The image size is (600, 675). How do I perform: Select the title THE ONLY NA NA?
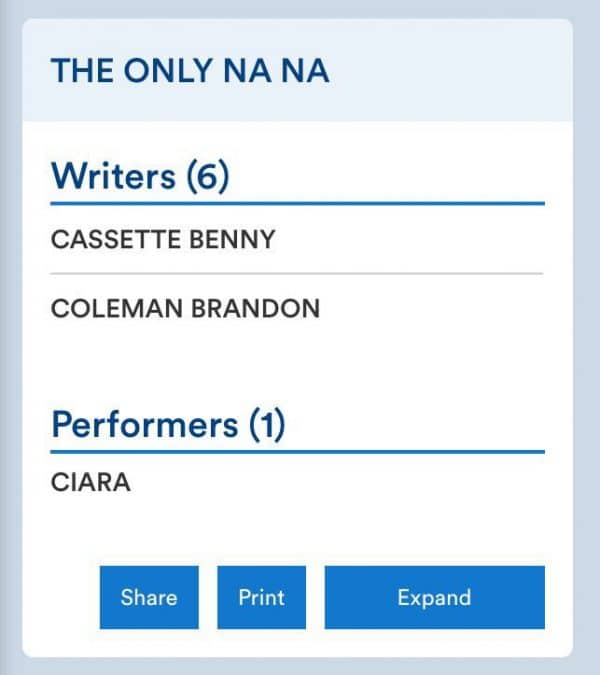(x=190, y=72)
